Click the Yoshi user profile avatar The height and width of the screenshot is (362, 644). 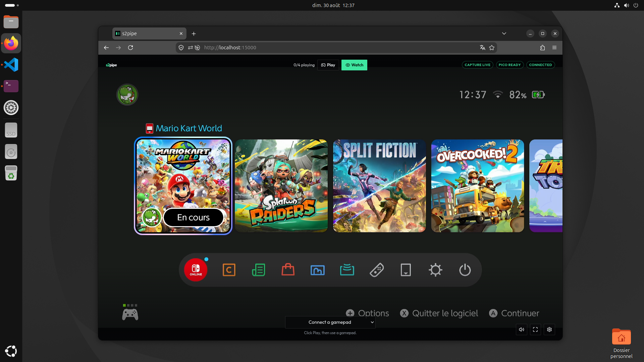(x=127, y=95)
